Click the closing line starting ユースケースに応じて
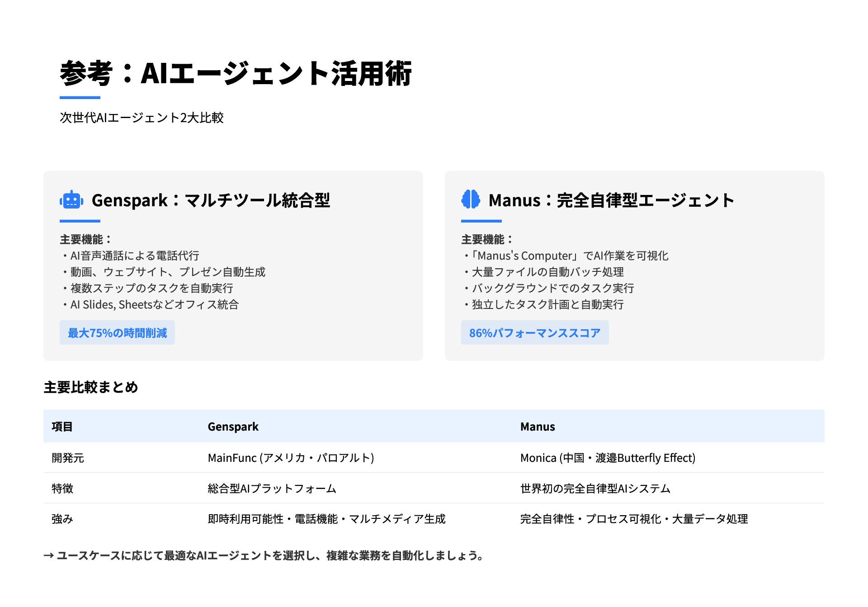The image size is (868, 607). tap(264, 555)
